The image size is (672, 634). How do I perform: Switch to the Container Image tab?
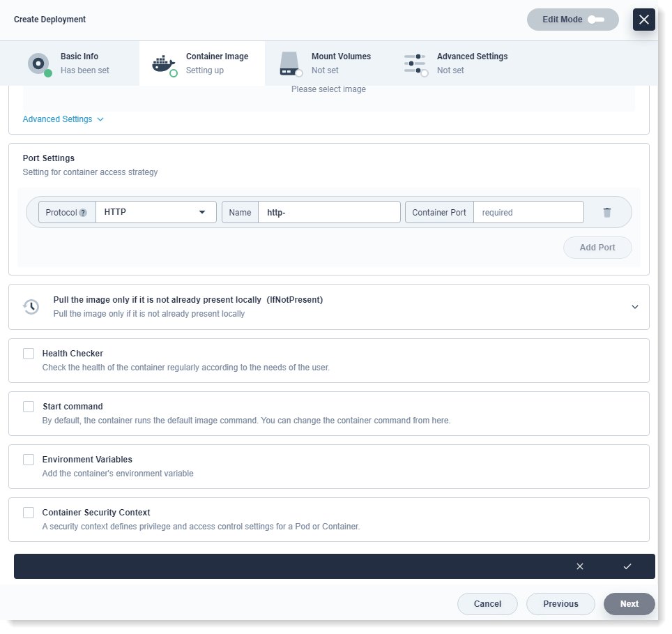coord(202,63)
